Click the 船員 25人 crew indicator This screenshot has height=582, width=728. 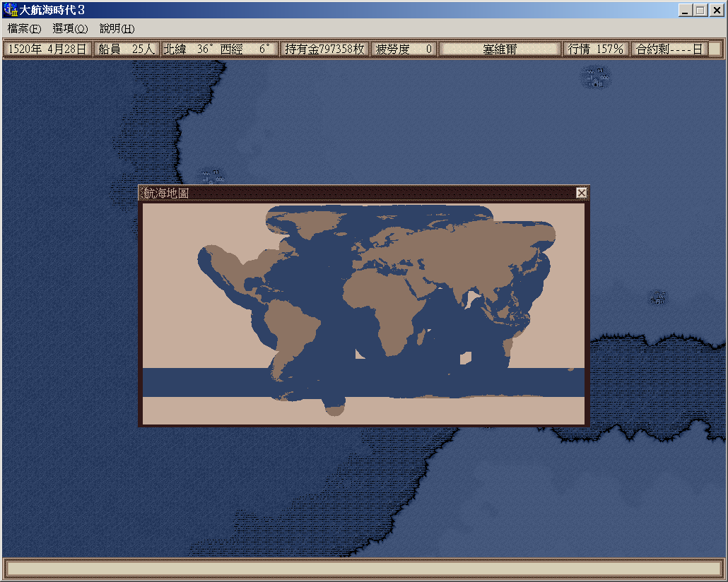point(127,49)
